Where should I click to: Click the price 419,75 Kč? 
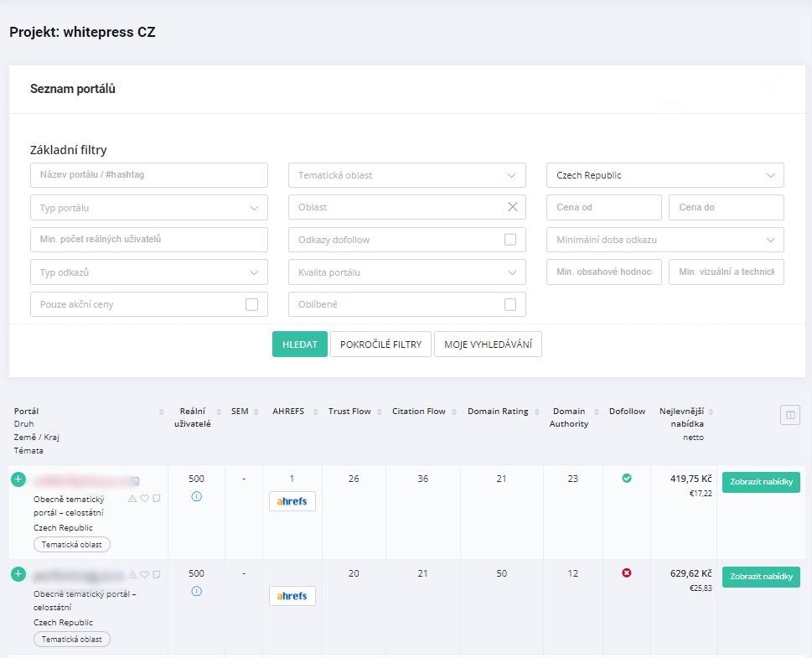(x=690, y=479)
